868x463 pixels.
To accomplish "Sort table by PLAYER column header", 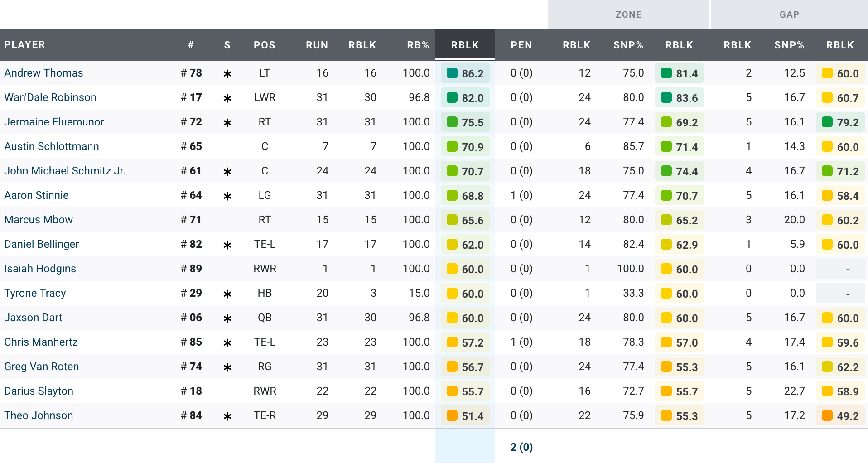I will (25, 45).
